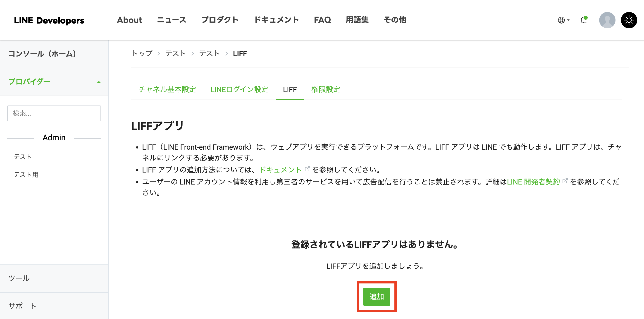Click the external-link icon after ドキュメント
The image size is (644, 319).
click(307, 169)
